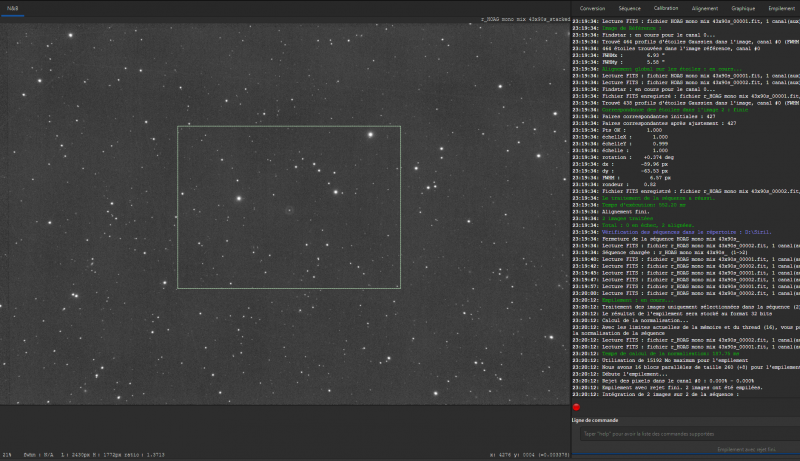Click the red stop process button
Image resolution: width=800 pixels, height=461 pixels.
(576, 407)
